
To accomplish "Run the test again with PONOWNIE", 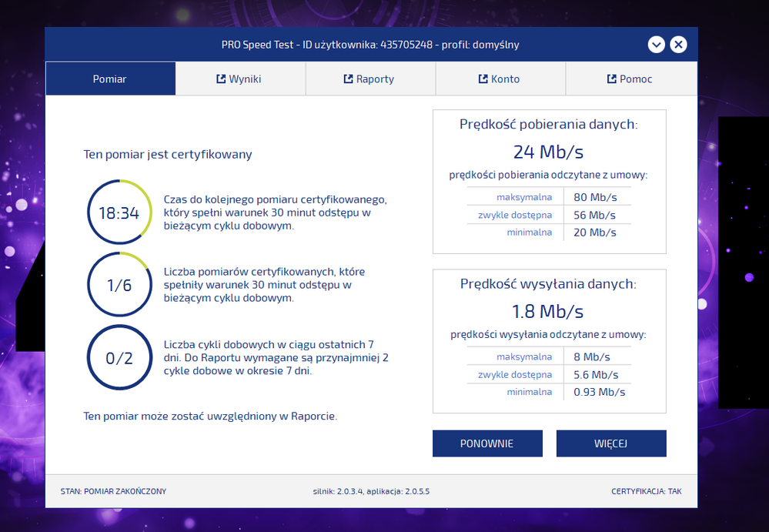I will [x=487, y=443].
